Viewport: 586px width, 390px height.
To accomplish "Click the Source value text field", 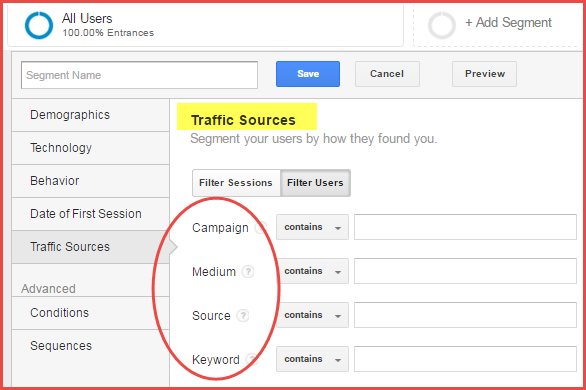I will pyautogui.click(x=465, y=315).
